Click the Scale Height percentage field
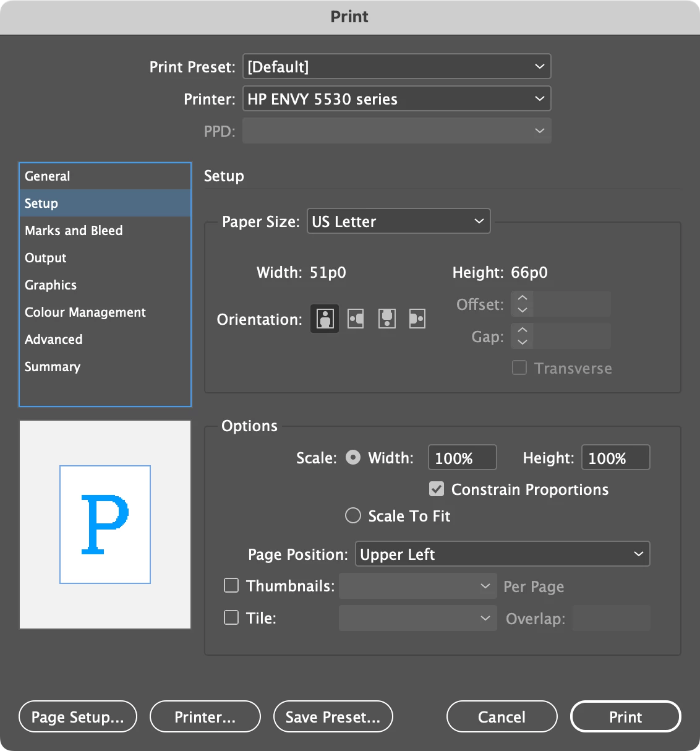Image resolution: width=700 pixels, height=751 pixels. (616, 458)
